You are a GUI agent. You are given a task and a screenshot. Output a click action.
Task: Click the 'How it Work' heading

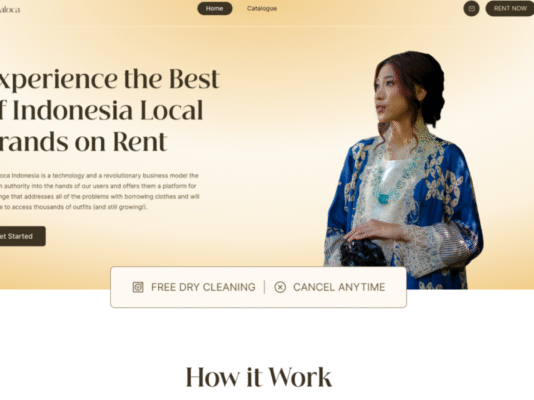[258, 377]
